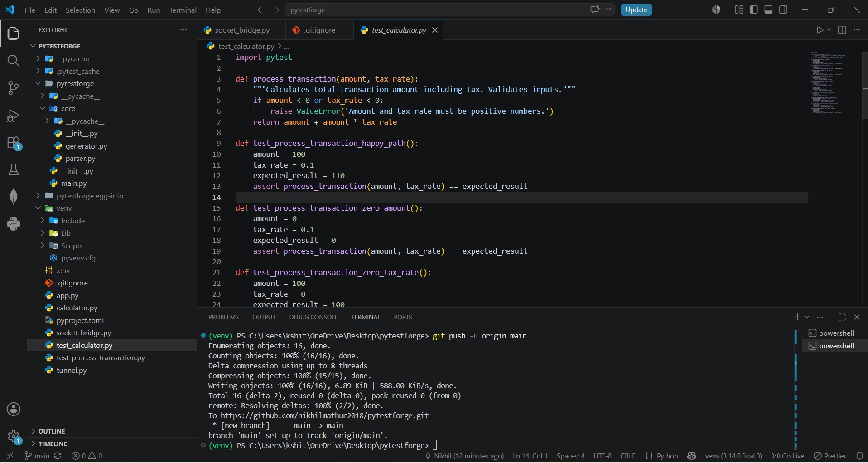
Task: Expand the pytestforge.egg-info folder
Action: 38,196
